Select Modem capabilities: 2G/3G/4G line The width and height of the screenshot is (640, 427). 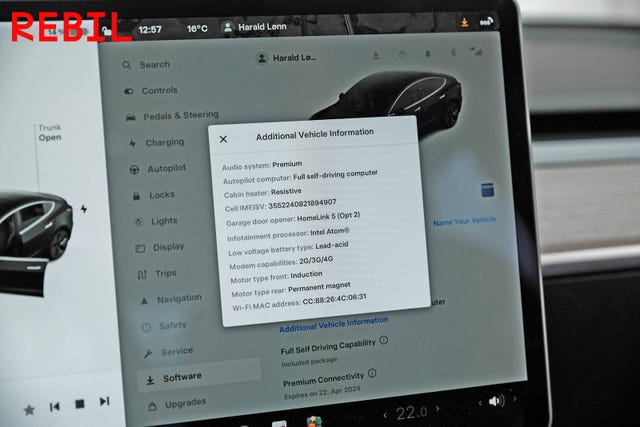281,263
